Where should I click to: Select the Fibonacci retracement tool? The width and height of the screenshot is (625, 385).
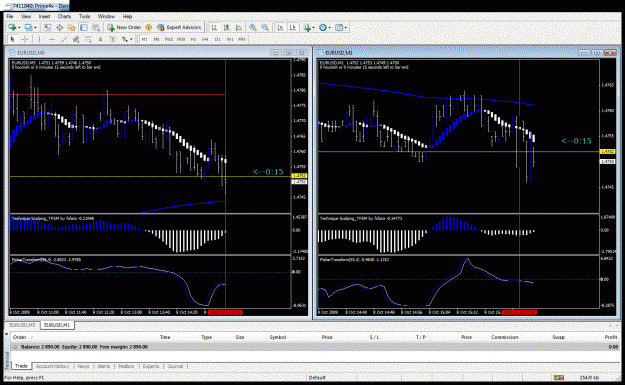click(x=88, y=39)
